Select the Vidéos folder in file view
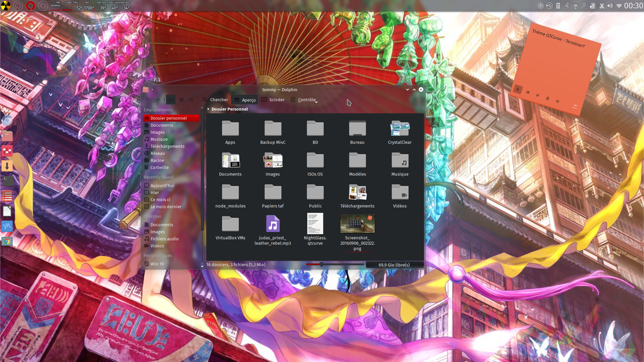Viewport: 644px width, 362px height. [400, 196]
